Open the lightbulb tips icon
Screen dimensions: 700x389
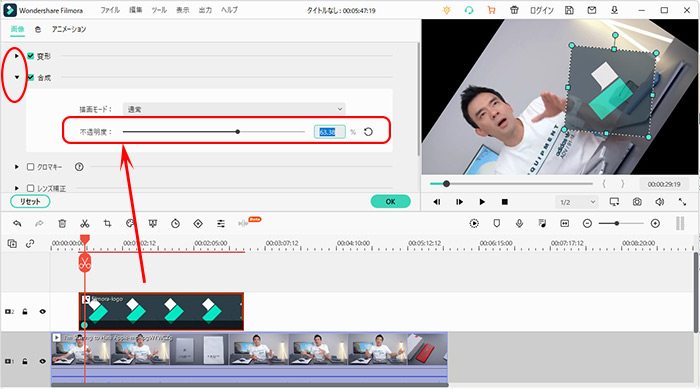click(446, 10)
